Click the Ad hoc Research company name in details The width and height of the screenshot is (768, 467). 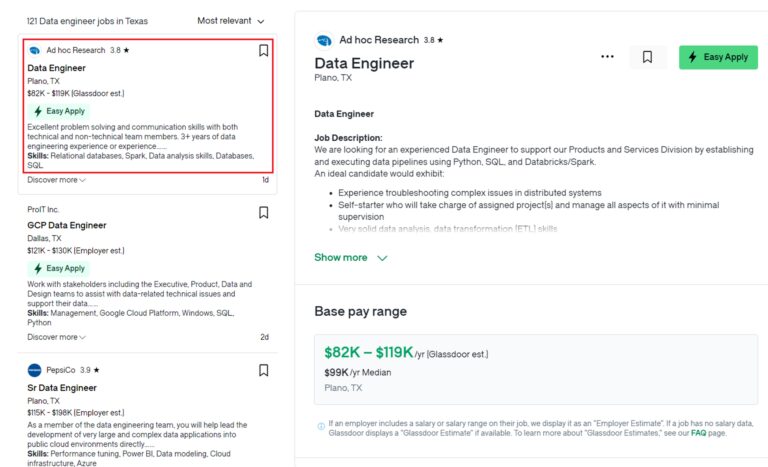click(379, 40)
